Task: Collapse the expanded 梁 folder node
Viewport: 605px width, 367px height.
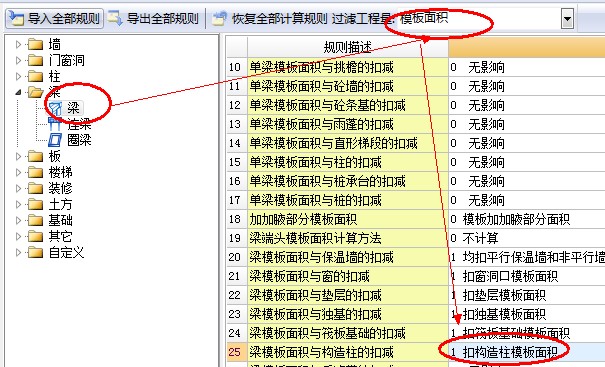Action: 18,92
